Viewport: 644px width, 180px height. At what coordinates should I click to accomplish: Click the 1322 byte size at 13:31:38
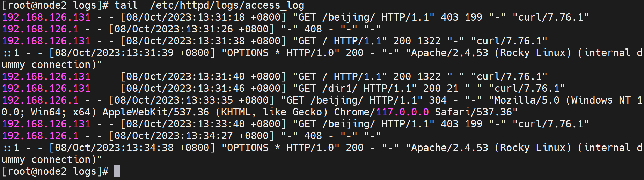coord(429,41)
